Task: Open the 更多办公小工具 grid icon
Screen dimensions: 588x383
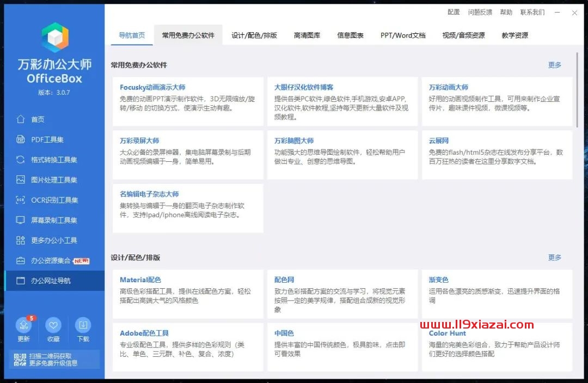Action: pyautogui.click(x=21, y=240)
